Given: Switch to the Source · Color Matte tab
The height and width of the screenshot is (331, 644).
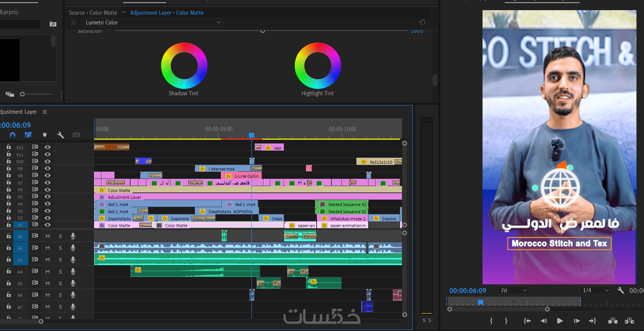Looking at the screenshot, I should pyautogui.click(x=93, y=13).
